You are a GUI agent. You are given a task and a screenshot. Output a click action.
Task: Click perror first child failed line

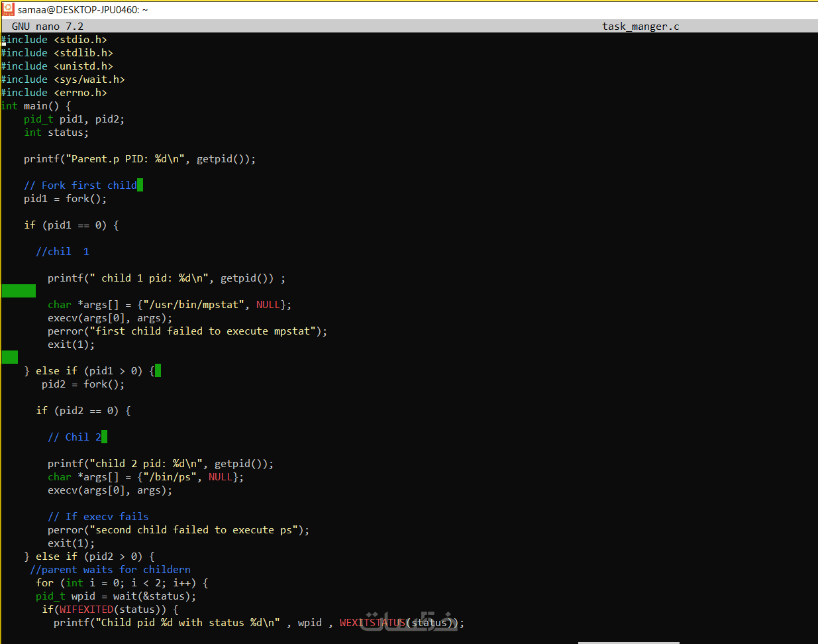tap(187, 331)
